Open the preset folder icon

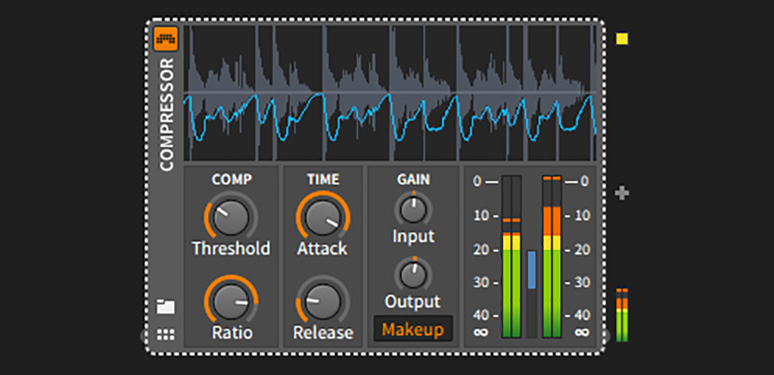click(x=165, y=306)
